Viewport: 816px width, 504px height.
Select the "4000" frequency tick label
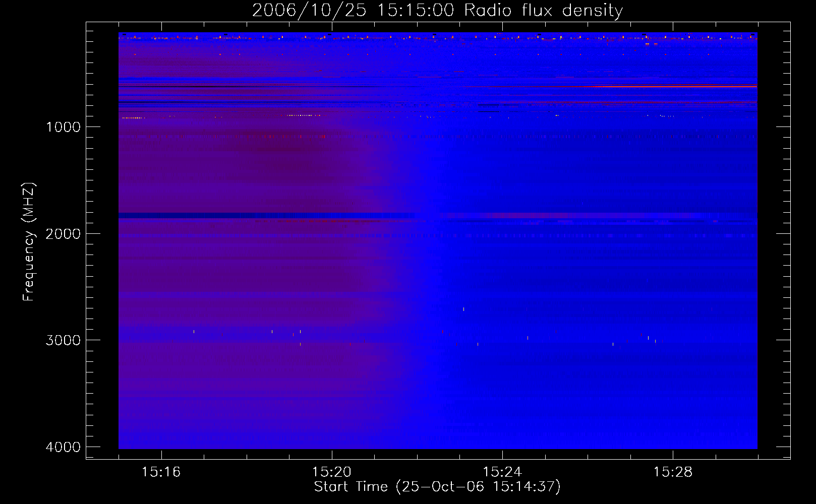(x=63, y=447)
